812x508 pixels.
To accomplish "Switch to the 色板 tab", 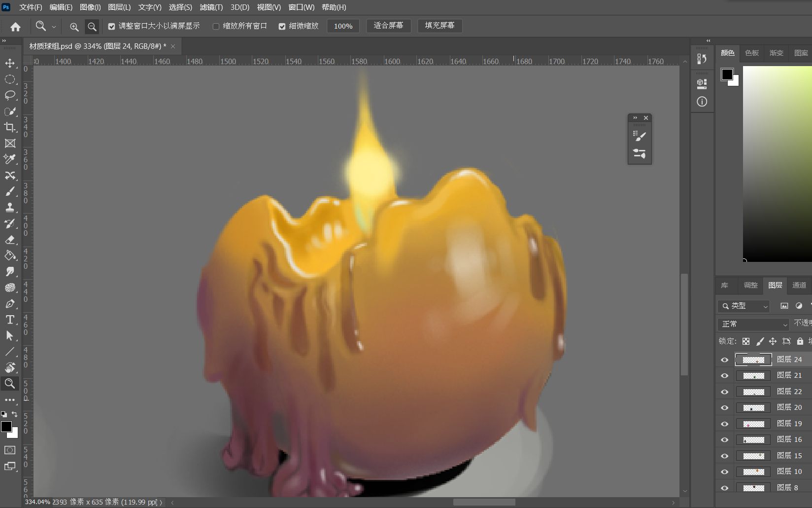I will point(752,53).
